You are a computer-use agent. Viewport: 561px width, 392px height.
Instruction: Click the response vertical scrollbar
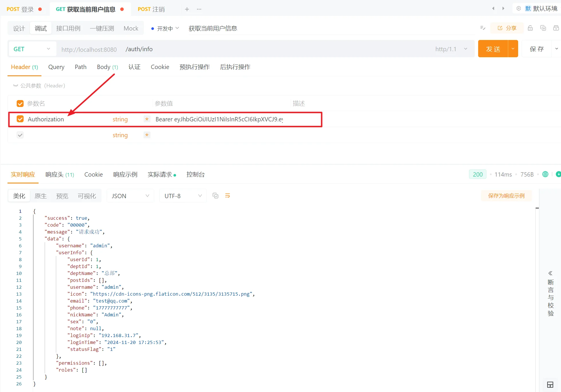pyautogui.click(x=537, y=299)
